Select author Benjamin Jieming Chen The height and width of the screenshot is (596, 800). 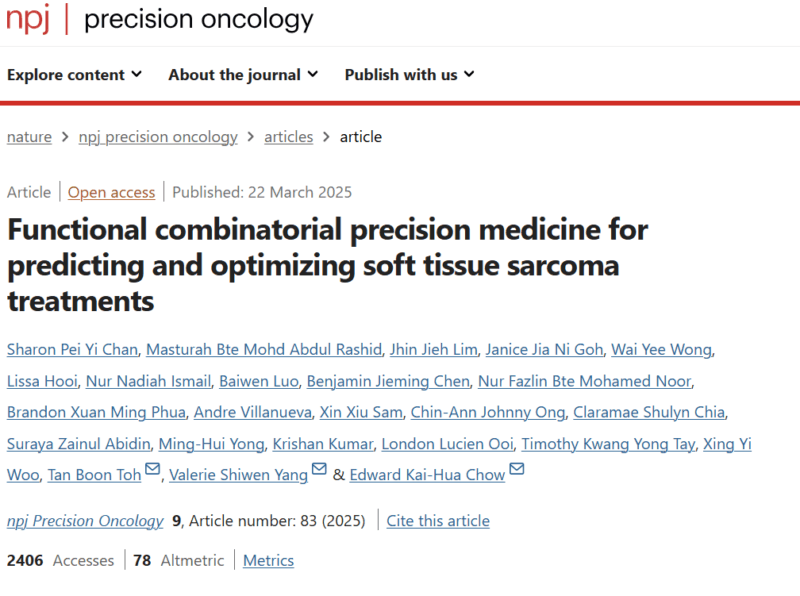388,381
